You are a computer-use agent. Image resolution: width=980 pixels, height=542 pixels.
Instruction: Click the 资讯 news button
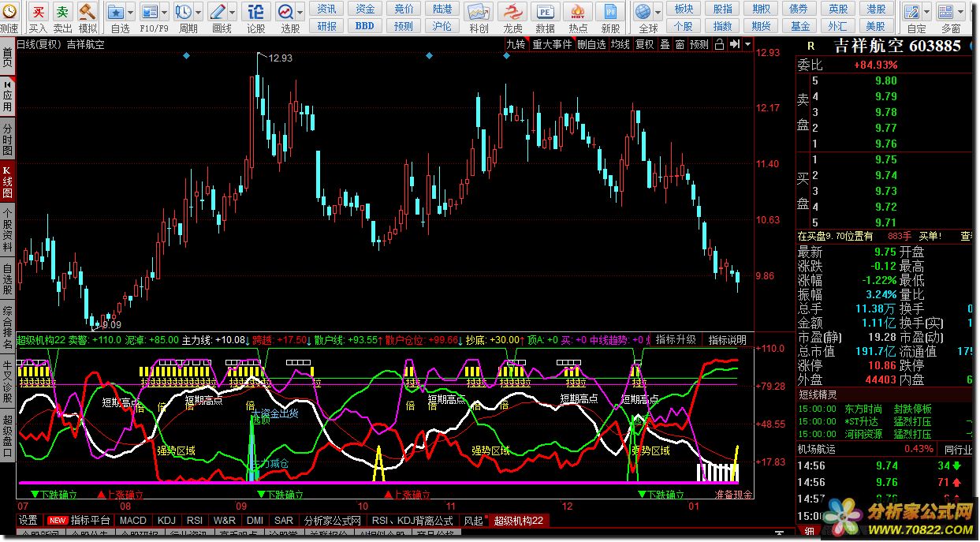327,9
